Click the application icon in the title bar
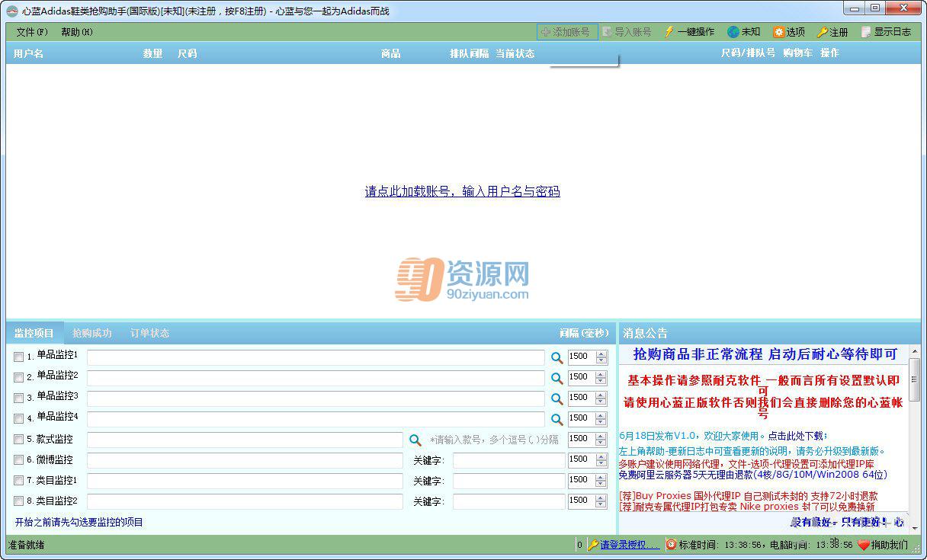 click(12, 11)
